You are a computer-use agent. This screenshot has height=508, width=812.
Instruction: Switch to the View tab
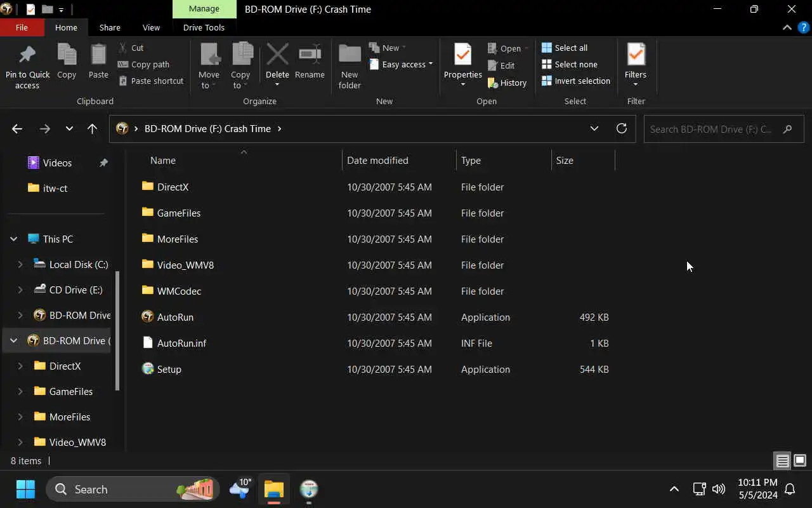coord(151,27)
